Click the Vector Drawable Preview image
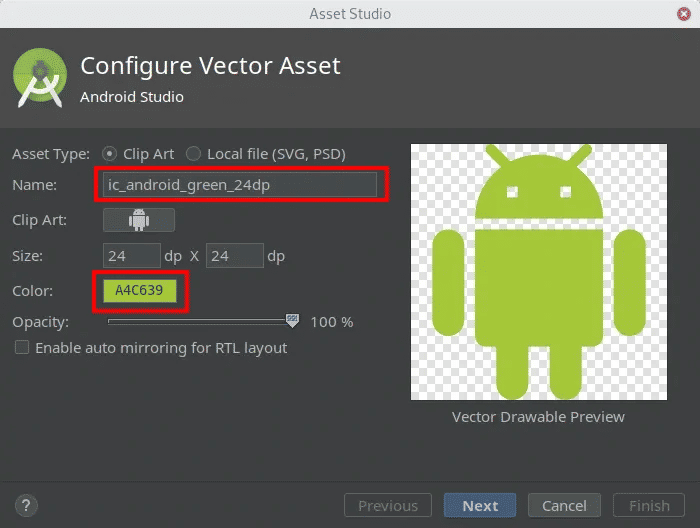This screenshot has height=528, width=700. coord(539,272)
